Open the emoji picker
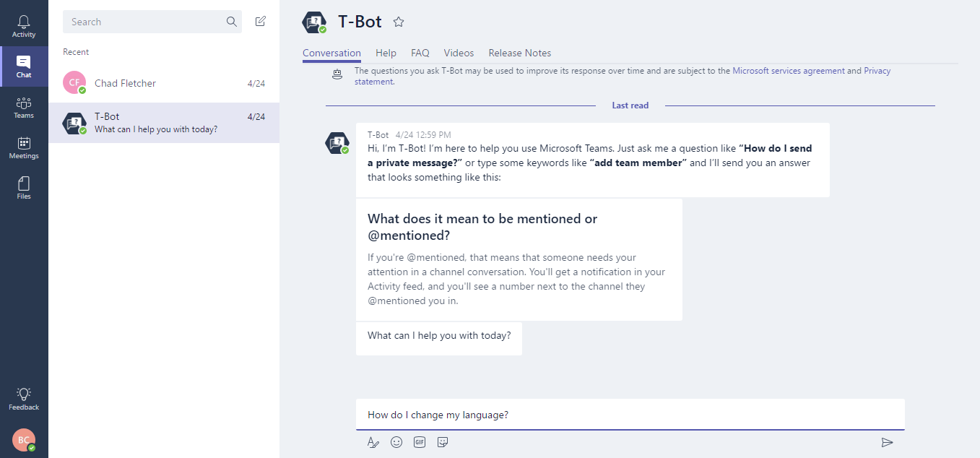 (396, 442)
